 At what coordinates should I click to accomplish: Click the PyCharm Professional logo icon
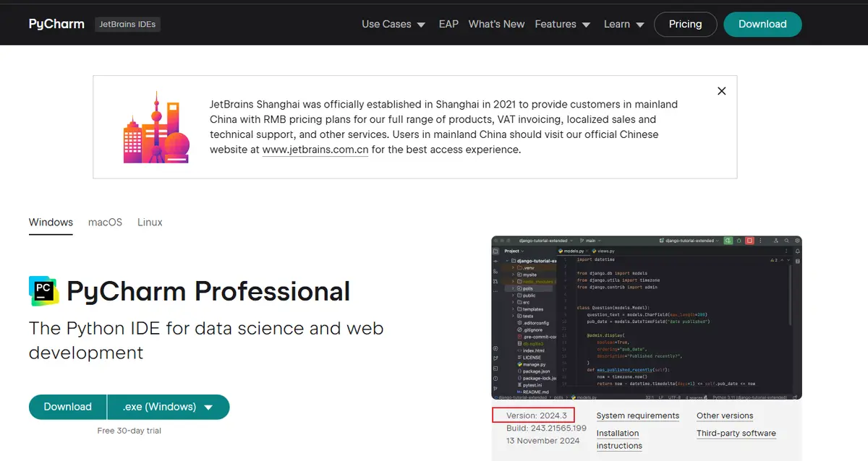43,290
